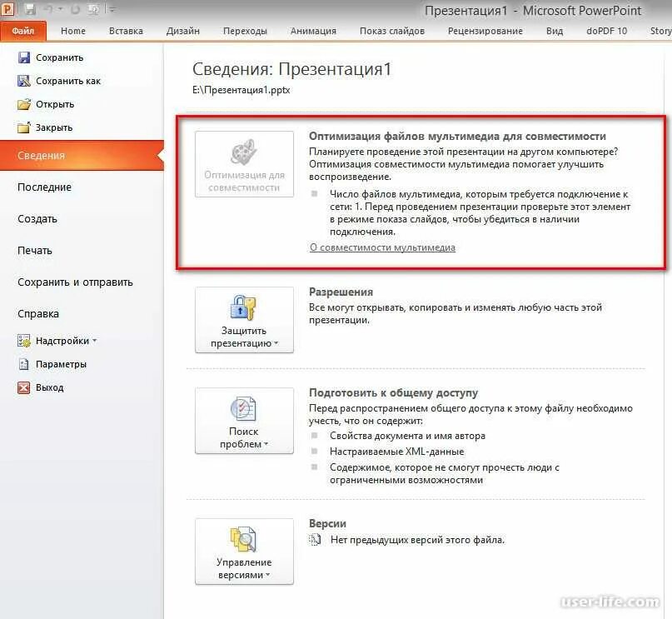The height and width of the screenshot is (619, 672).
Task: Click the Поиск проблем checklist icon
Action: point(243,408)
